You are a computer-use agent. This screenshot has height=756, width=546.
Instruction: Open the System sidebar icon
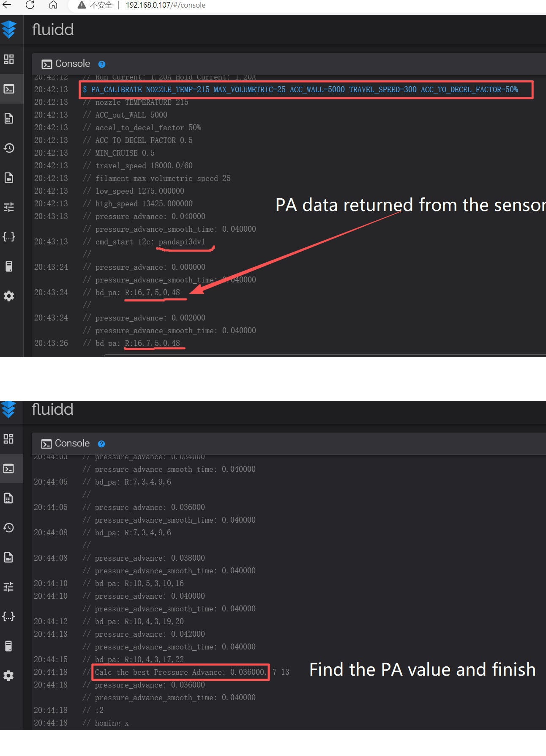[9, 266]
